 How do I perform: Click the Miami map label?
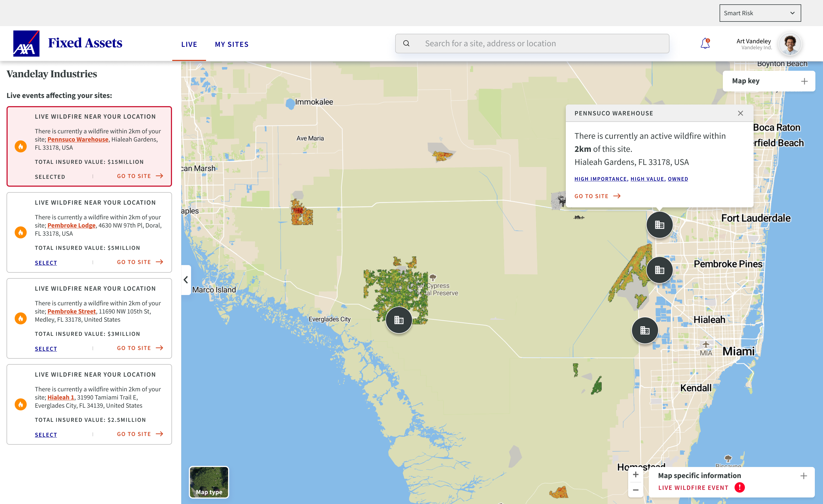[739, 351]
